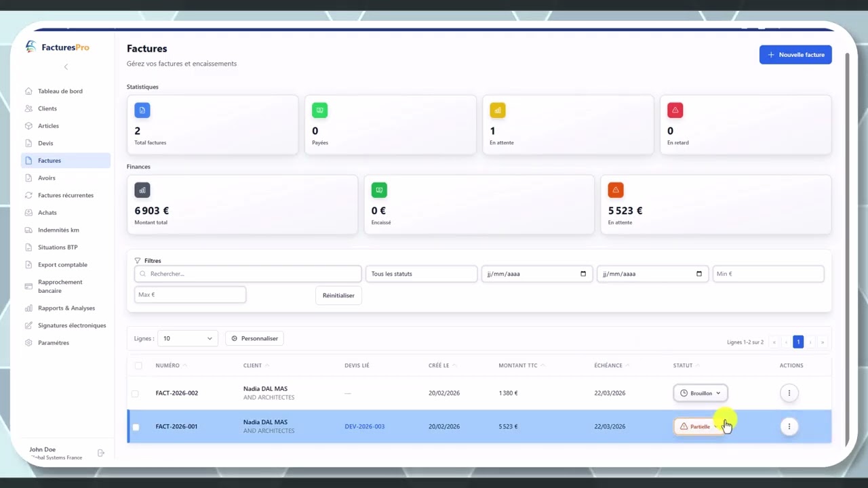Open the Avoirs page
Viewport: 868px width, 488px height.
pyautogui.click(x=66, y=178)
